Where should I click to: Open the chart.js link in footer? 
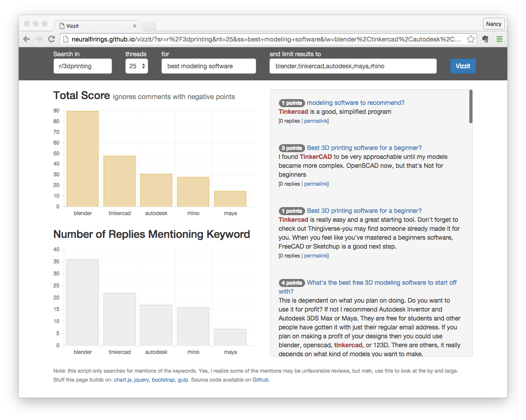pyautogui.click(x=123, y=380)
